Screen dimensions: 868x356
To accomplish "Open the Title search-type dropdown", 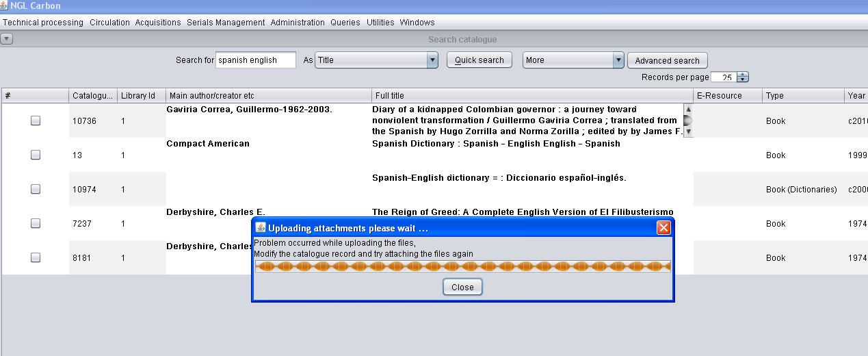I will pyautogui.click(x=432, y=60).
